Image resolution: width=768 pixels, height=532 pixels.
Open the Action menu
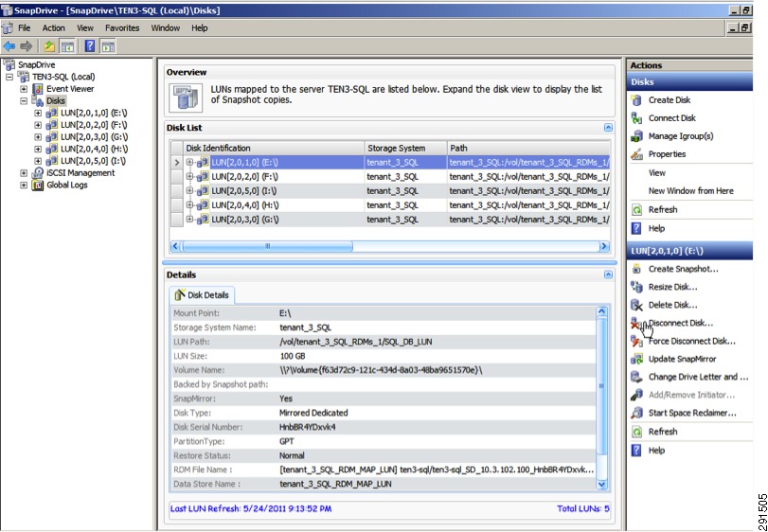click(x=53, y=28)
